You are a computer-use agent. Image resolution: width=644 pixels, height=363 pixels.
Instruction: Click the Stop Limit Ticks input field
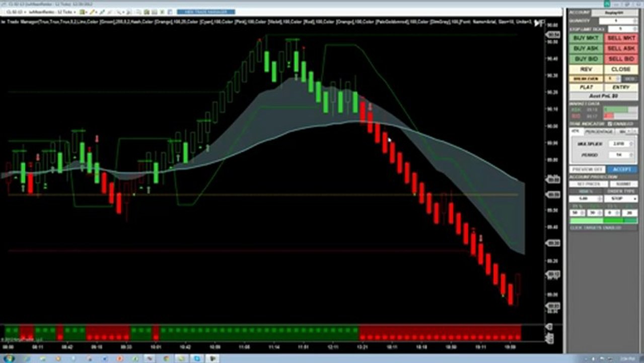coord(619,29)
